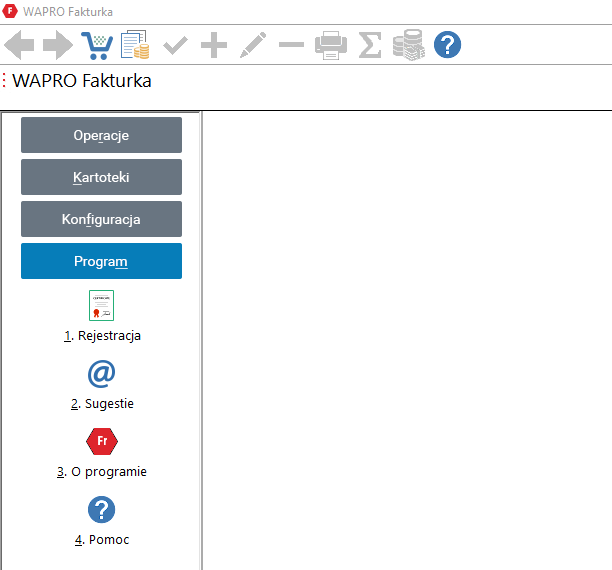
Task: Click the WAPRO Fakturka title bar logo
Action: click(10, 11)
